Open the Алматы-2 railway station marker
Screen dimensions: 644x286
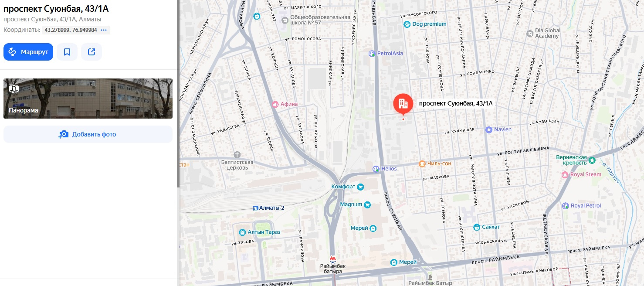click(255, 208)
